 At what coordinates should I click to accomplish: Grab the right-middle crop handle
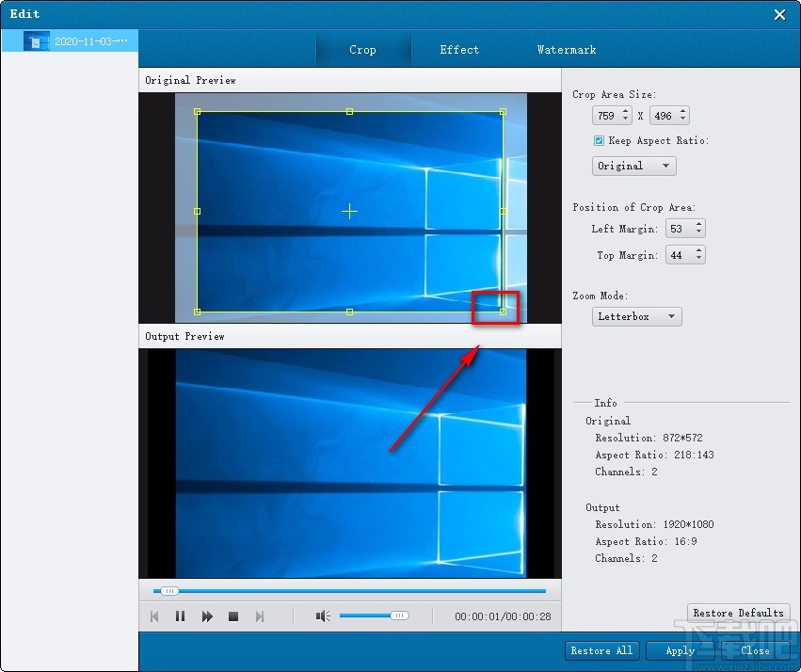[x=503, y=211]
